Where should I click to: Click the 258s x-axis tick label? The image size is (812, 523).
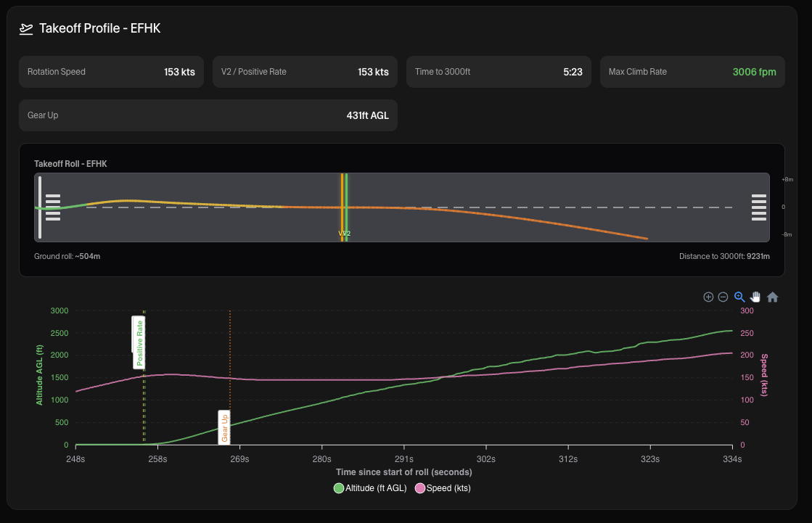point(157,459)
